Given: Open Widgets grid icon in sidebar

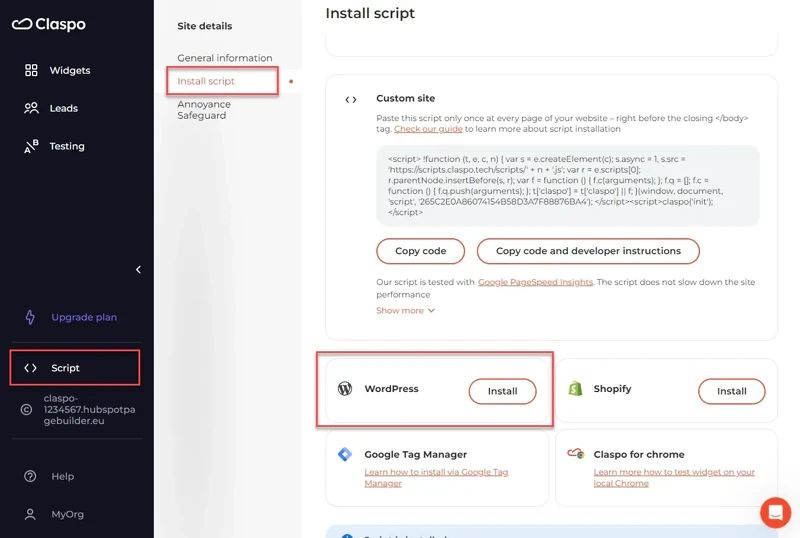Looking at the screenshot, I should coord(31,70).
